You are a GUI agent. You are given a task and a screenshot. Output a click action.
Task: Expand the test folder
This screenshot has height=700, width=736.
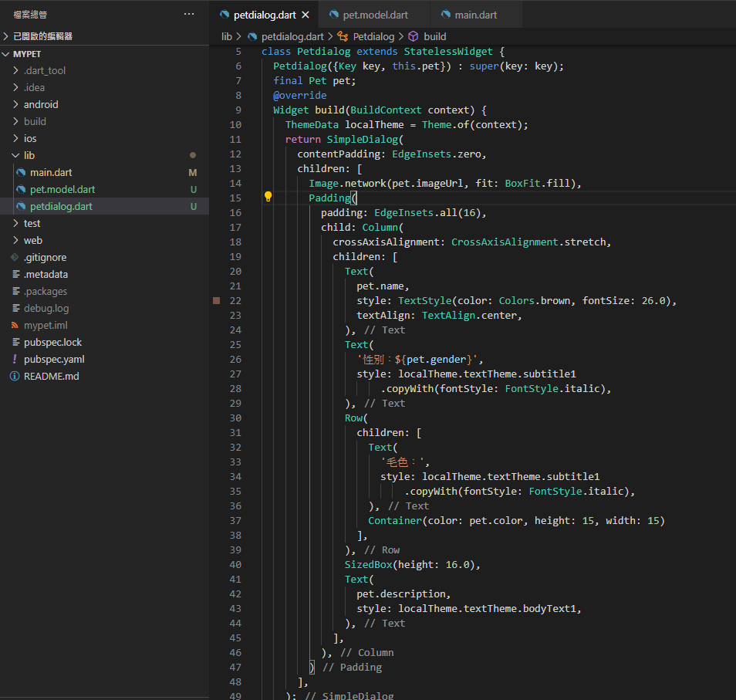pos(32,223)
